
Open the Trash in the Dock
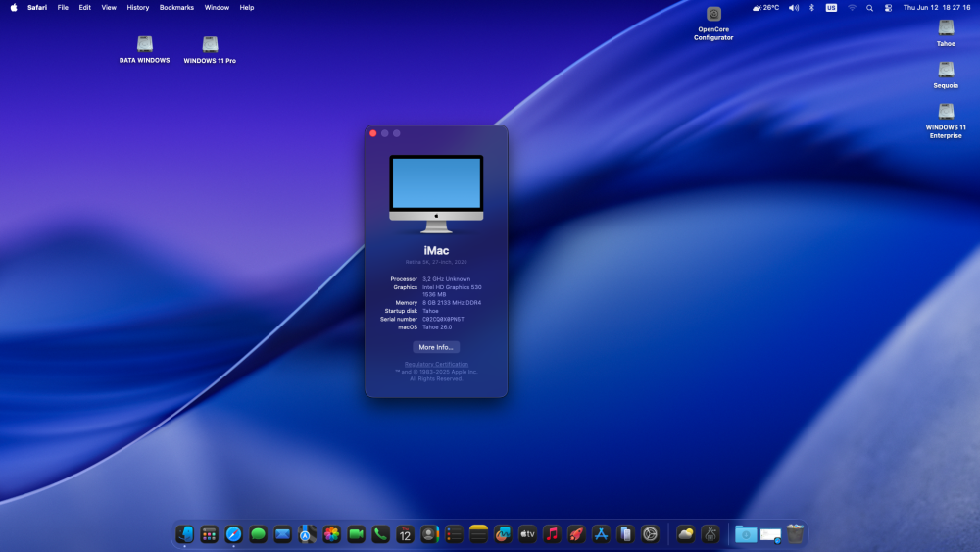[795, 534]
